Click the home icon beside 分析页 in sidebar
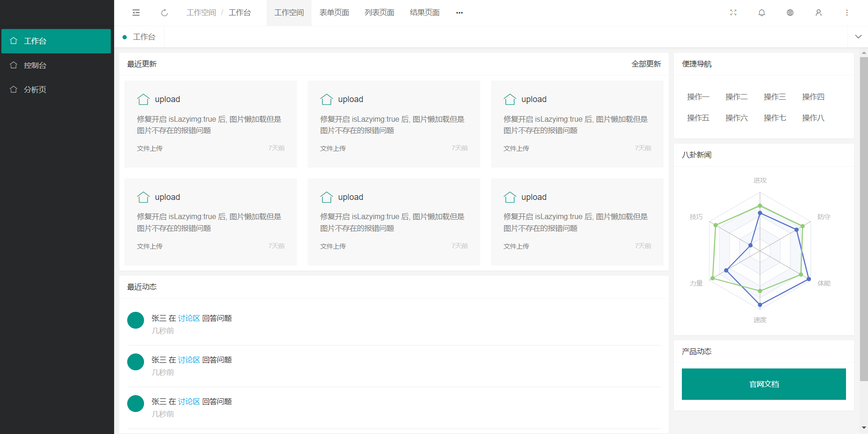868x434 pixels. click(x=14, y=89)
